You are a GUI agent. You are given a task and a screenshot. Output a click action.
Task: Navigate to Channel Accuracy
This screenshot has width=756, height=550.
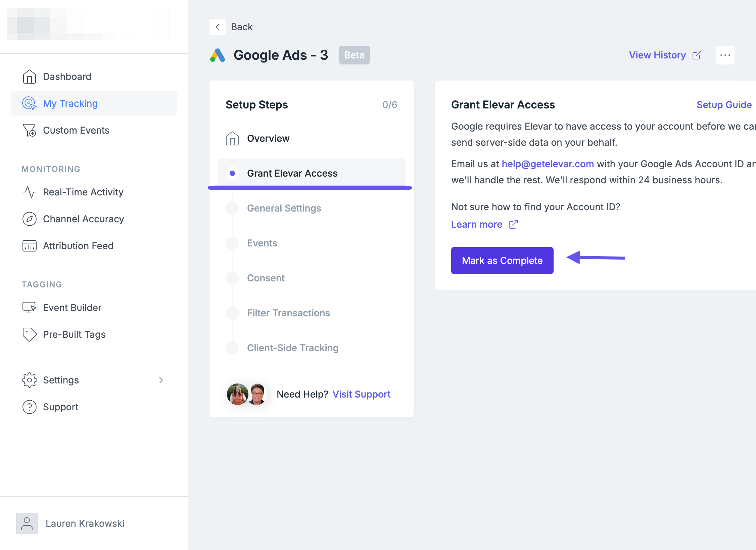pyautogui.click(x=94, y=219)
